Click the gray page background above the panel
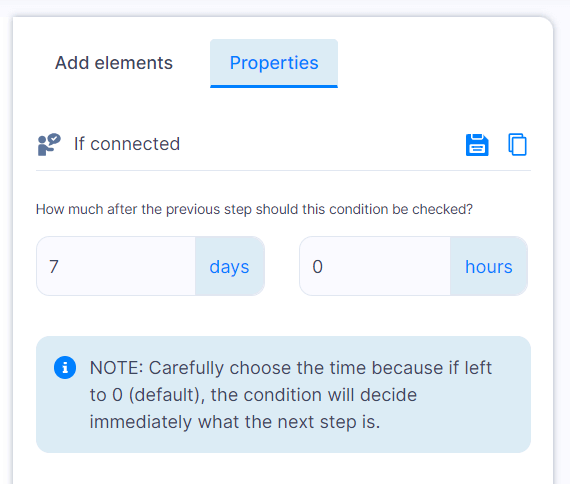570x484 pixels. (285, 7)
